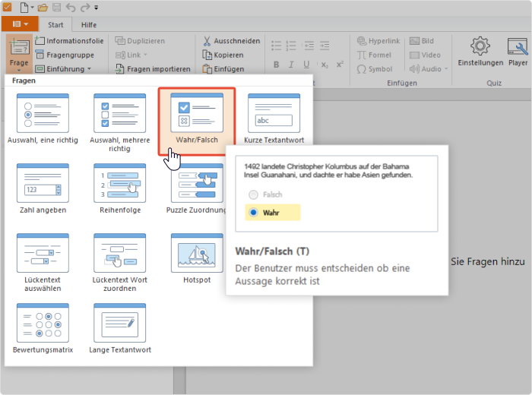Insert a numbered list
Image resolution: width=532 pixels, height=395 pixels.
291,46
